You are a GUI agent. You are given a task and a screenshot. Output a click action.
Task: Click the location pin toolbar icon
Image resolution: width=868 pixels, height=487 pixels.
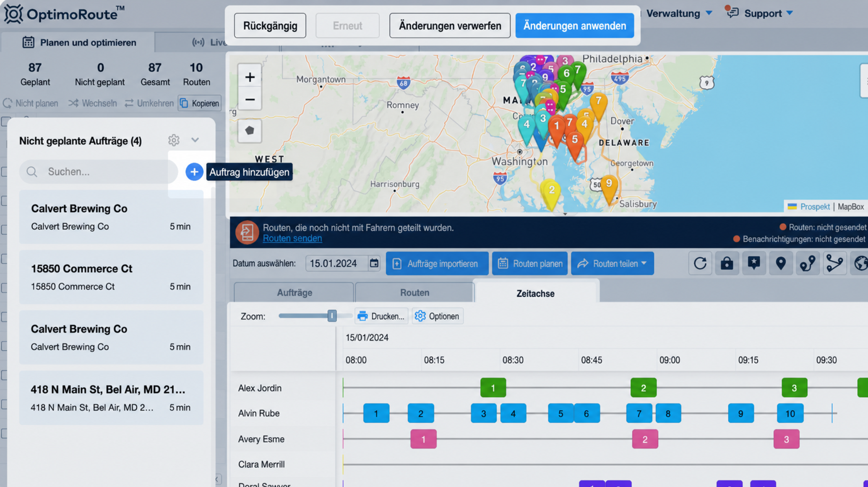coord(780,263)
